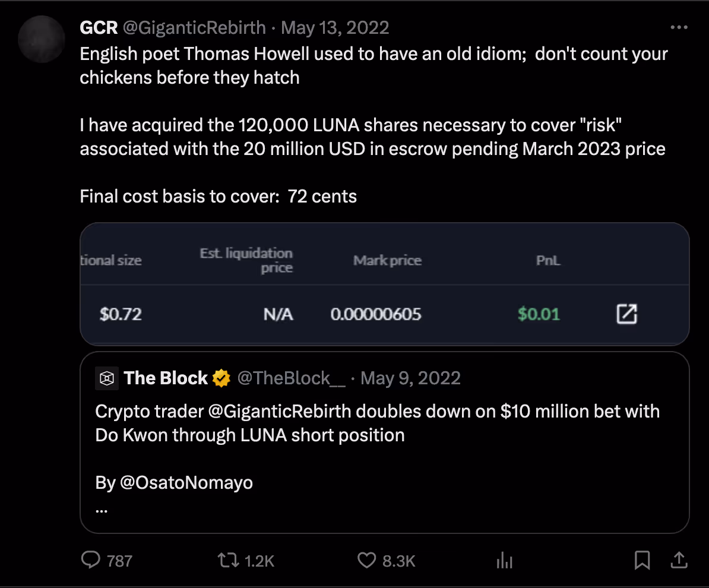The height and width of the screenshot is (588, 709).
Task: Click the May 9, 2022 quoted tweet date
Action: (x=411, y=378)
